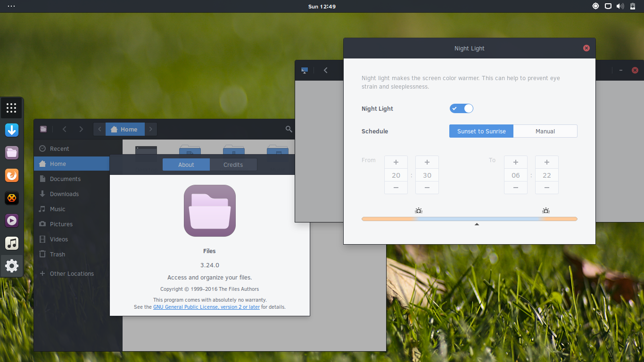
Task: Decrease From minutes value
Action: pyautogui.click(x=427, y=188)
